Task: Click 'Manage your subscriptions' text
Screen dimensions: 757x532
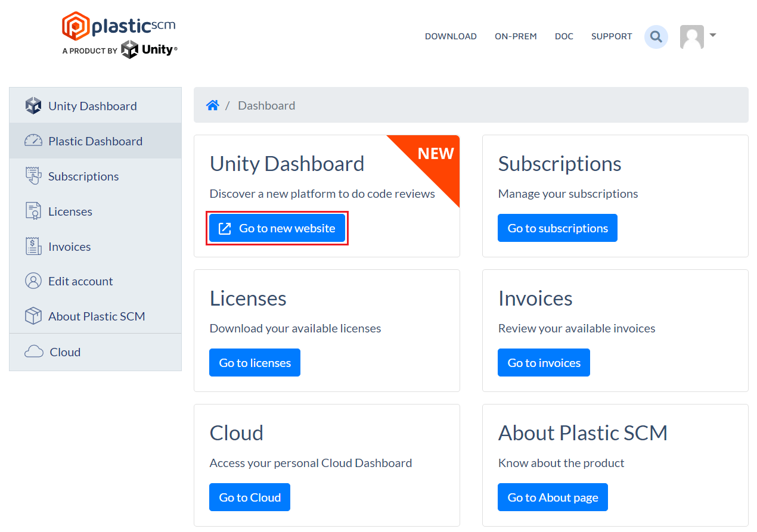Action: coord(568,194)
